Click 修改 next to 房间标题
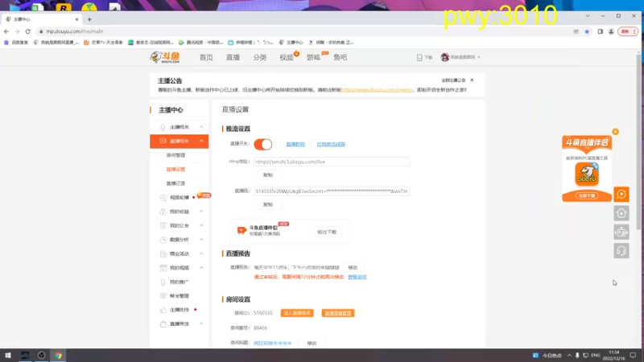Viewport: 644px width, 362px height. 312,343
